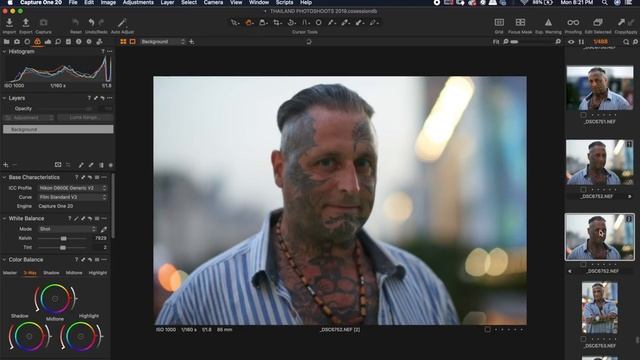This screenshot has height=360, width=640.
Task: Open the Output gear tool tab
Action: click(x=89, y=42)
